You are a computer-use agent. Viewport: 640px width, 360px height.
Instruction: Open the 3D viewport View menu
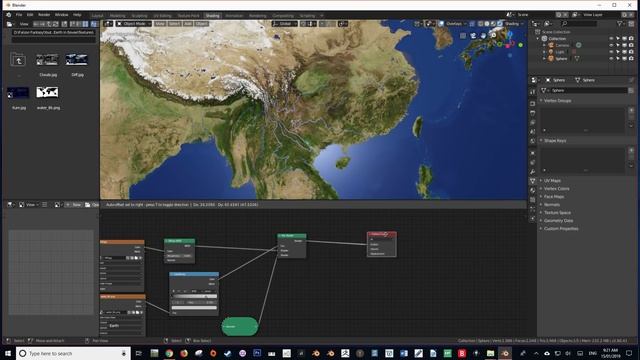tap(160, 24)
